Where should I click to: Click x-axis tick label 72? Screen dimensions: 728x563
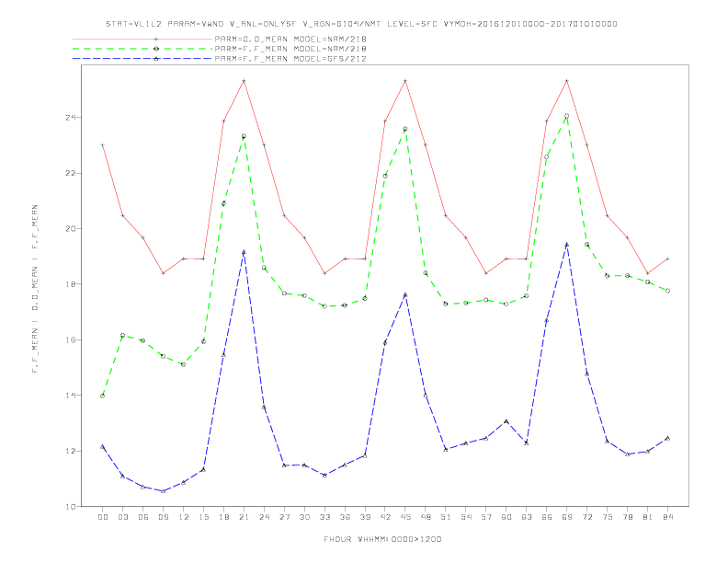587,517
